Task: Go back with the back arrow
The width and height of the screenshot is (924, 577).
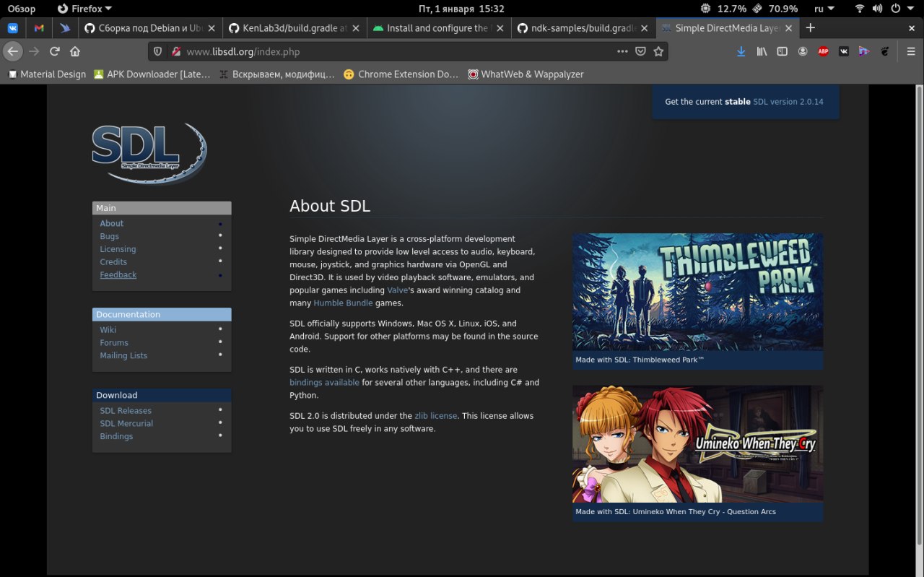Action: (12, 51)
